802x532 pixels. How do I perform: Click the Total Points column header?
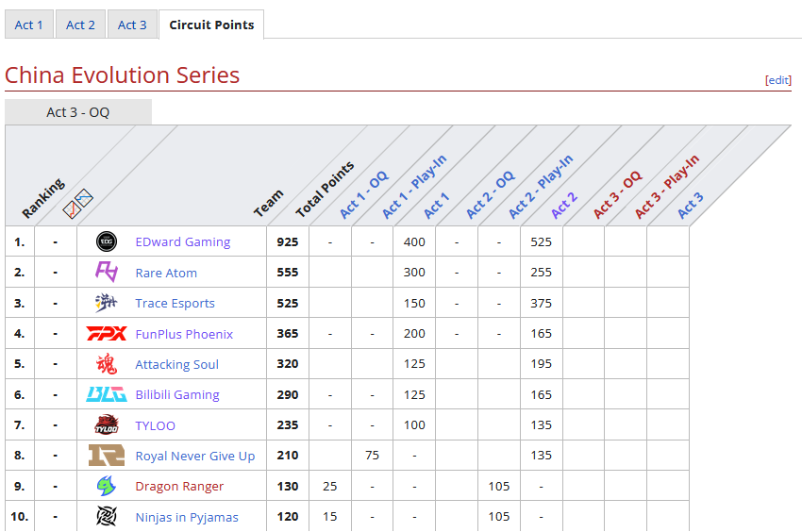[325, 190]
